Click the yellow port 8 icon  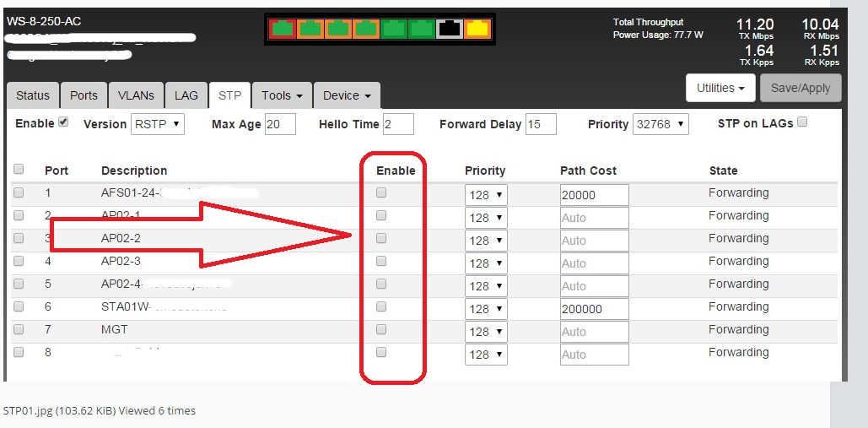point(477,29)
